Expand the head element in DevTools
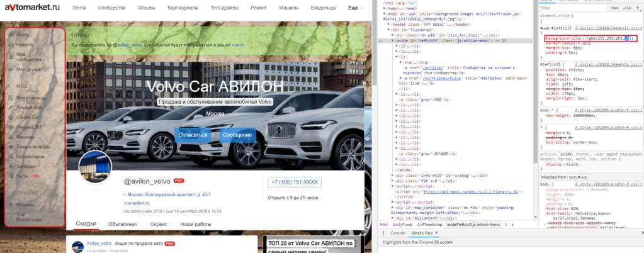644x253 pixels. coord(385,8)
